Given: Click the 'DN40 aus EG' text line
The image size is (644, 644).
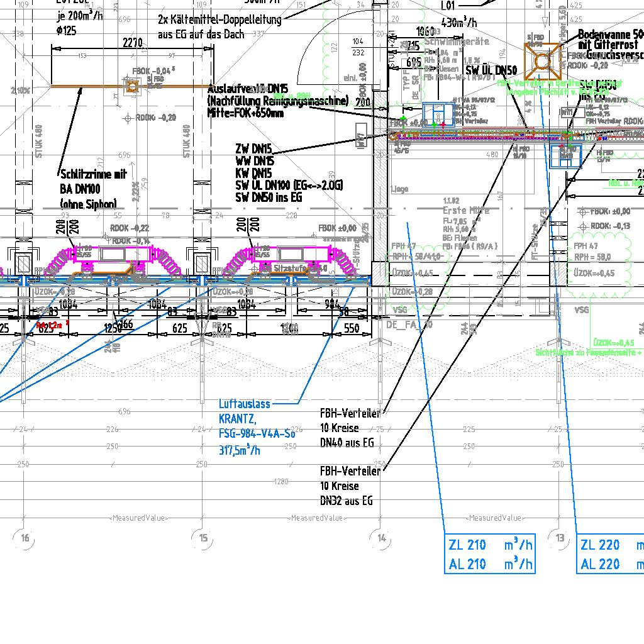Looking at the screenshot, I should click(347, 443).
